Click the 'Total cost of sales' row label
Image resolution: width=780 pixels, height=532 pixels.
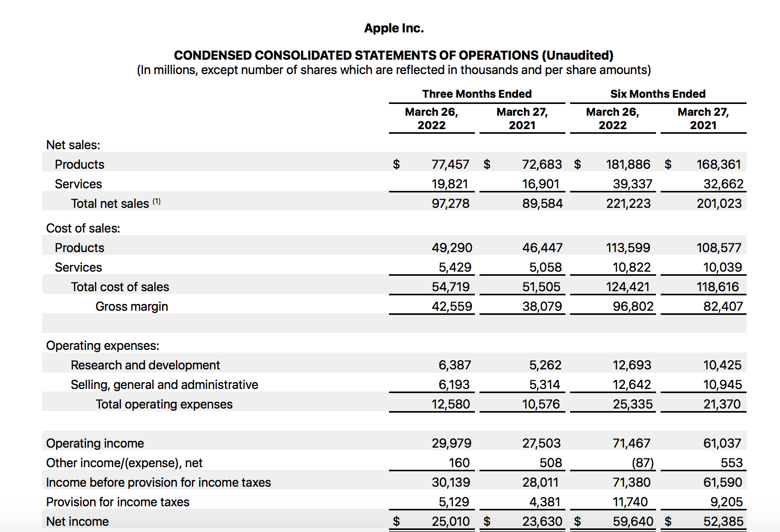click(x=120, y=287)
